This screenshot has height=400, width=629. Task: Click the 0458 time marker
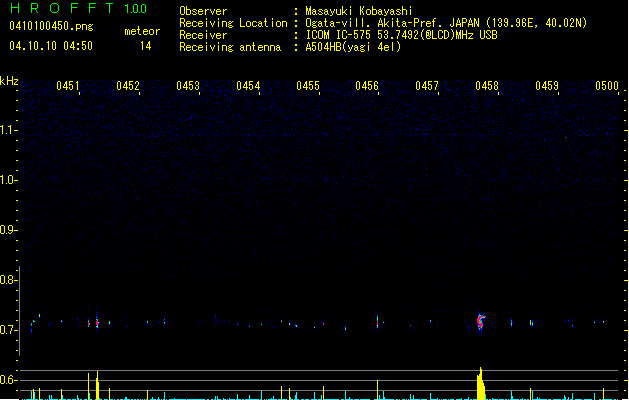[487, 87]
